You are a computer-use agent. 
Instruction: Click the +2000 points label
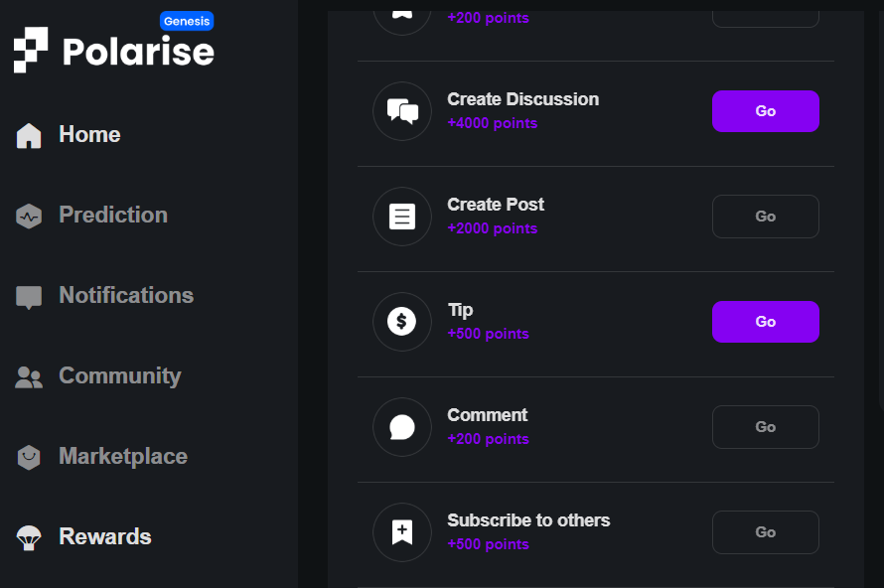[x=493, y=228]
